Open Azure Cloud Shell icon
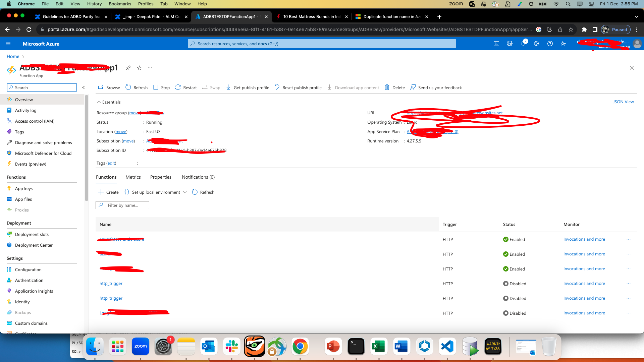This screenshot has width=644, height=362. [x=496, y=44]
